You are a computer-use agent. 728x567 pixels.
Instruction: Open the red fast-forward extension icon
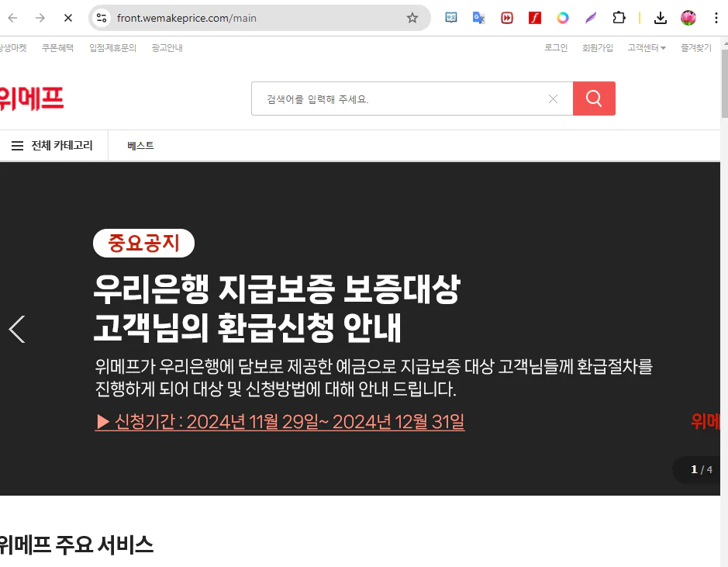(x=507, y=18)
